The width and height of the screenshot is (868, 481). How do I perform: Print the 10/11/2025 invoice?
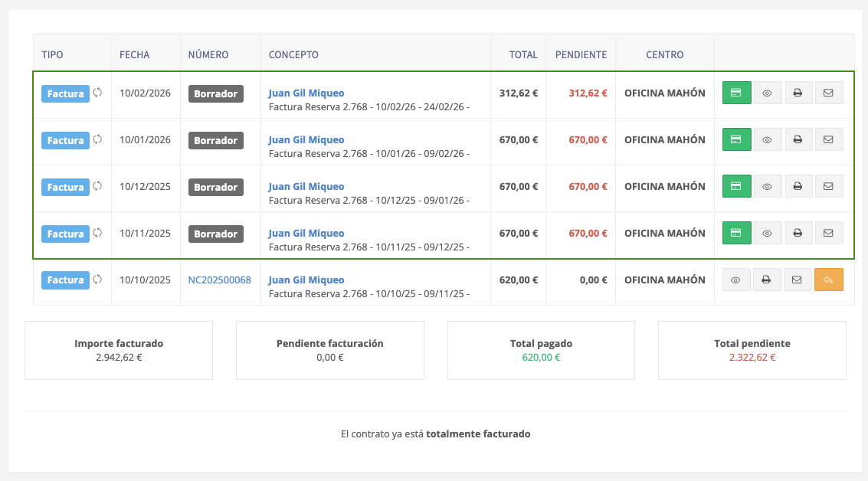(798, 233)
